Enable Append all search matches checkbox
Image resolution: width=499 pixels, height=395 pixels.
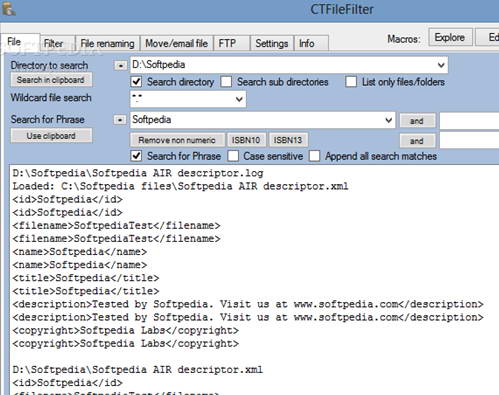click(x=314, y=156)
